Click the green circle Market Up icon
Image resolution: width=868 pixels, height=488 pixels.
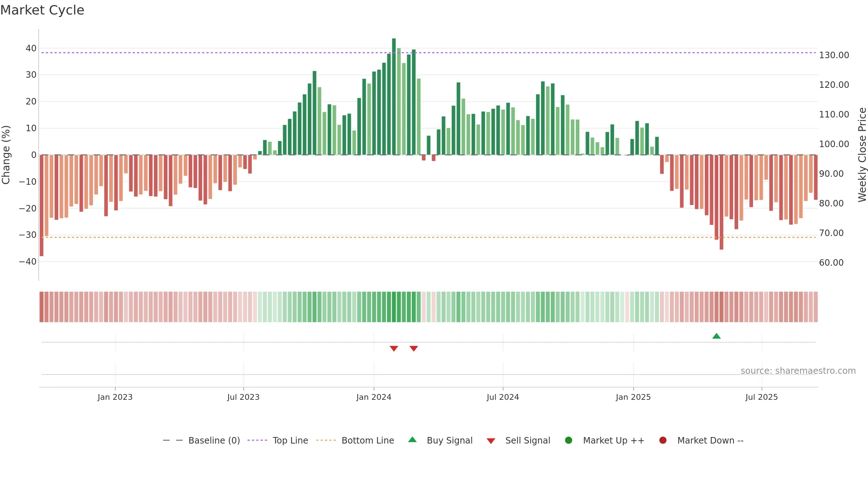pyautogui.click(x=569, y=440)
